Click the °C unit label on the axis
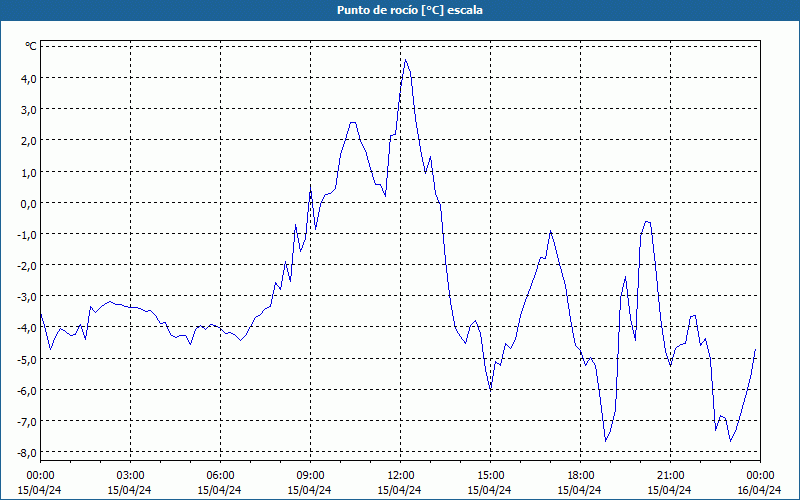 coord(30,46)
